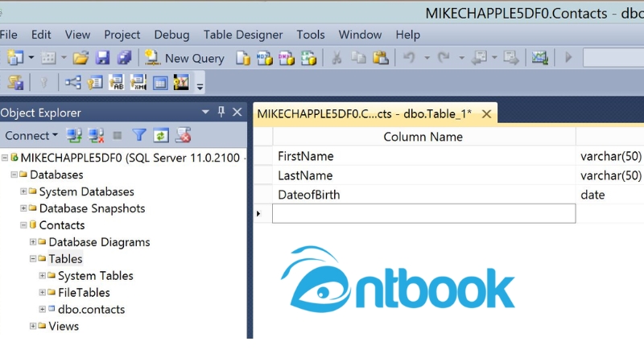Refresh Object Explorer with the green arrows icon

161,136
